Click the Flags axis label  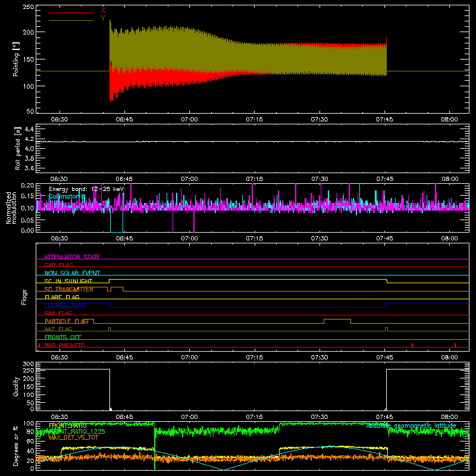[x=24, y=297]
